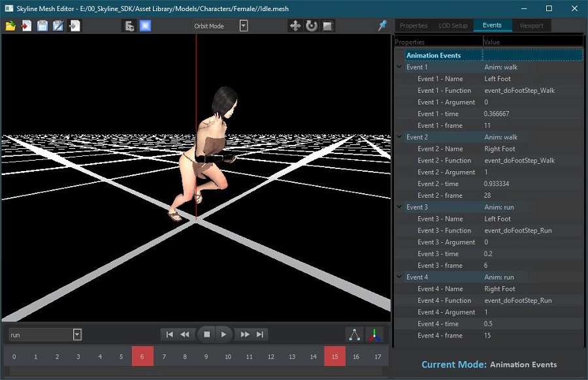Jump to frame 15 on the timeline
Image resolution: width=588 pixels, height=380 pixels.
point(335,356)
